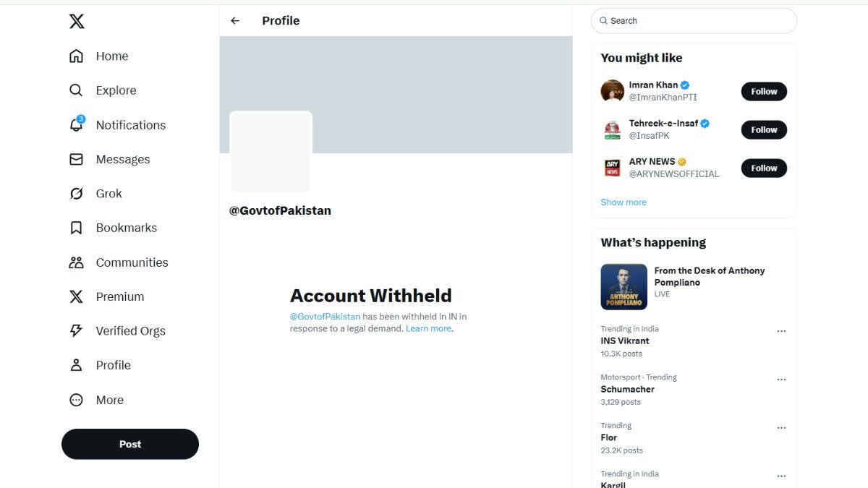Follow Imran Khan
868x488 pixels.
(764, 91)
